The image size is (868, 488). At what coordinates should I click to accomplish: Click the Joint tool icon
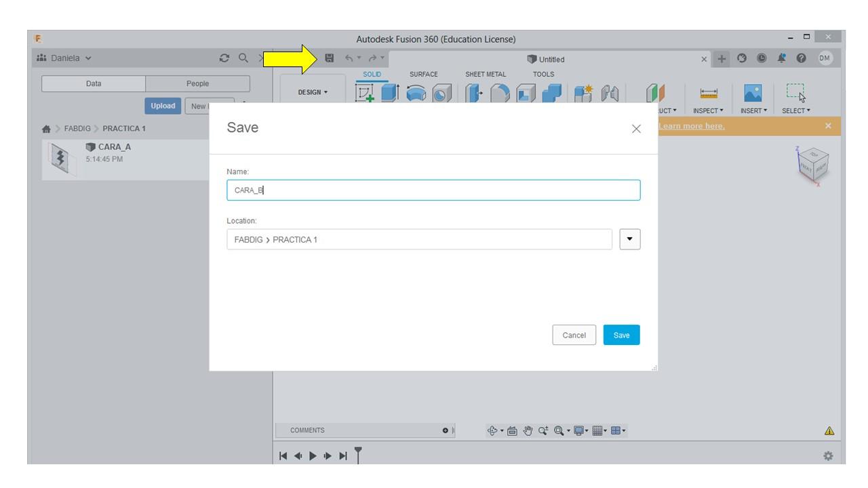tap(610, 93)
